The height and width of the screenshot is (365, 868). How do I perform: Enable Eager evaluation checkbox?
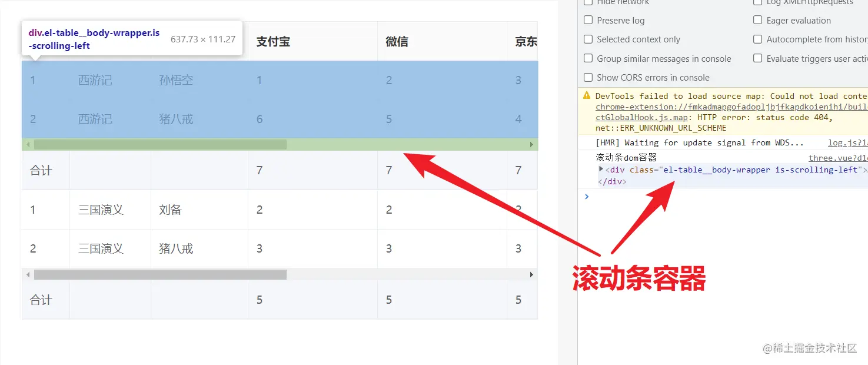(x=758, y=20)
